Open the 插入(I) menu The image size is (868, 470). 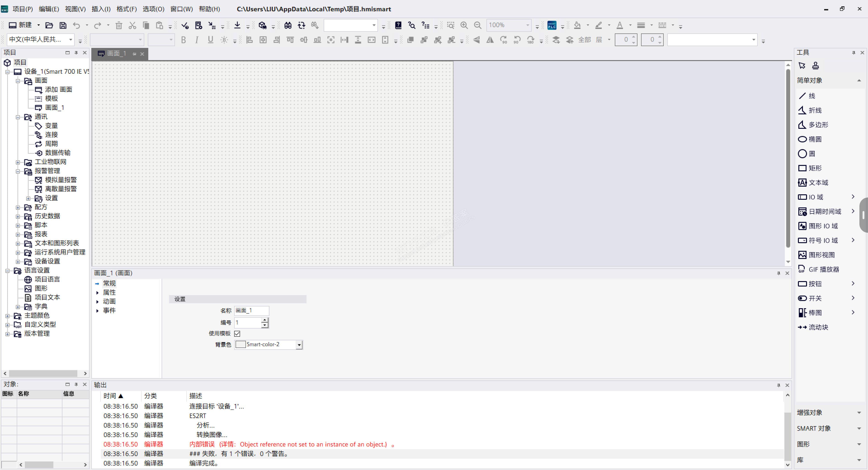point(101,9)
